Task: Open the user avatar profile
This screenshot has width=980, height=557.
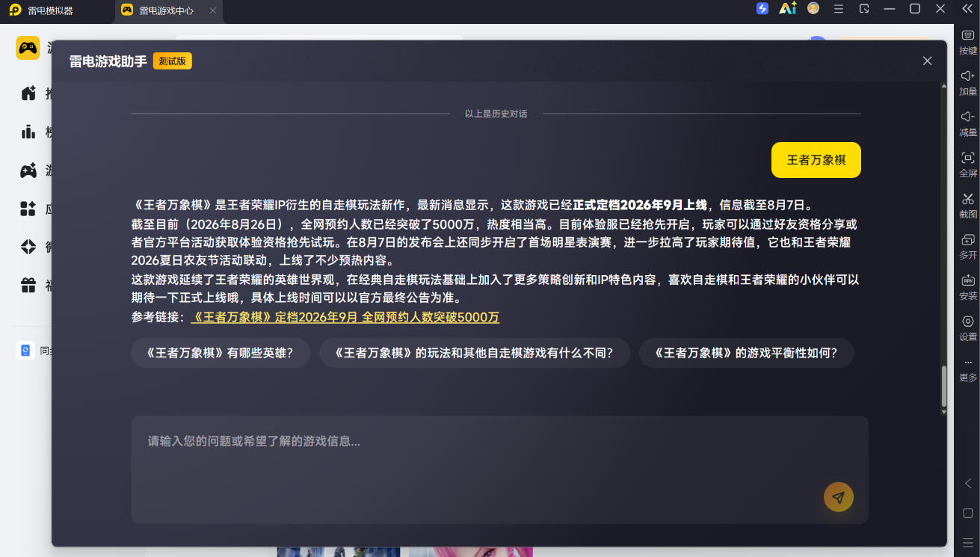Action: point(813,9)
